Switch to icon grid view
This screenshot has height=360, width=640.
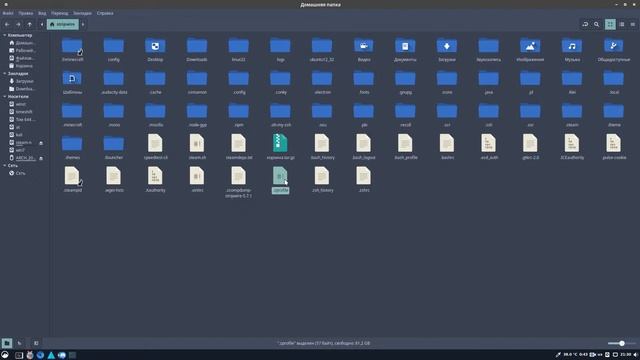[x=610, y=24]
